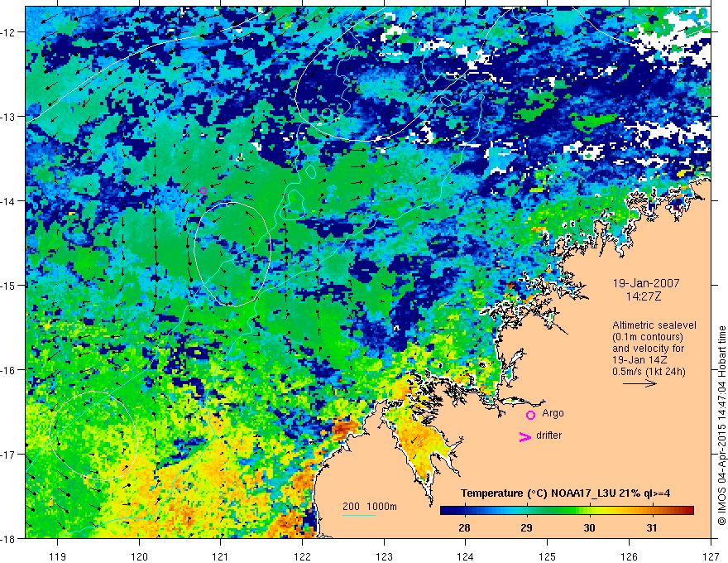Click the magenta Argo float marker near 121E
This screenshot has width=728, height=563.
pos(203,191)
